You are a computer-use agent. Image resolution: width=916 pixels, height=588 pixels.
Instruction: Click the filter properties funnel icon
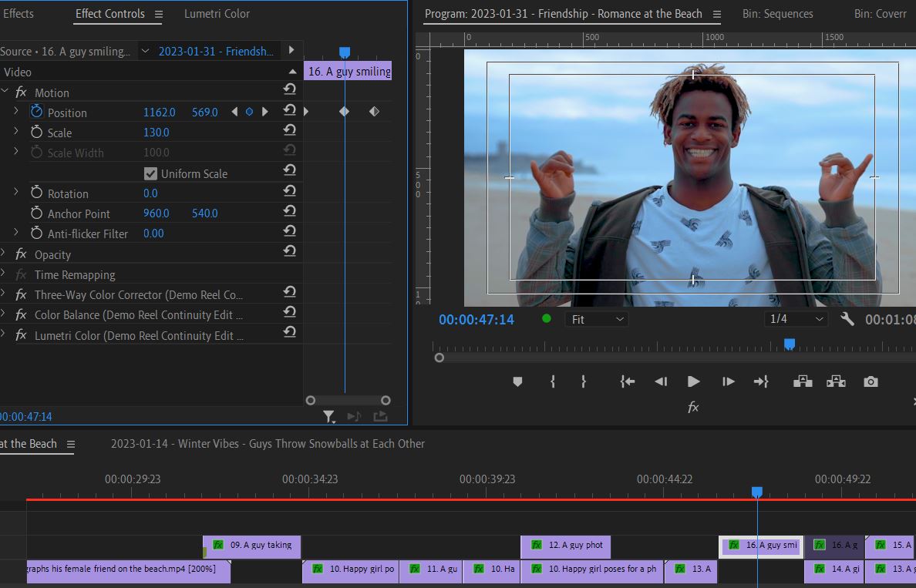coord(329,416)
